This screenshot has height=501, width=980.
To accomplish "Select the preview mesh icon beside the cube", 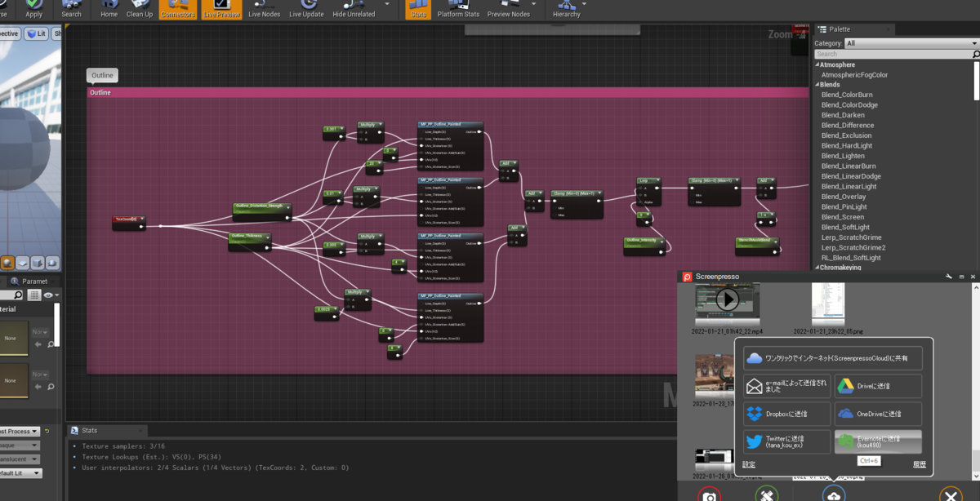I will tap(52, 263).
